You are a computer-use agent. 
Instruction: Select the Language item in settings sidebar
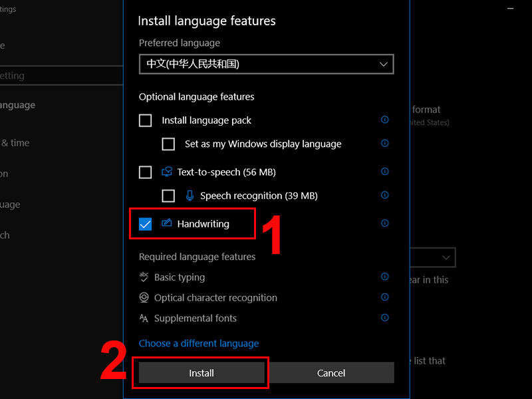coord(18,105)
